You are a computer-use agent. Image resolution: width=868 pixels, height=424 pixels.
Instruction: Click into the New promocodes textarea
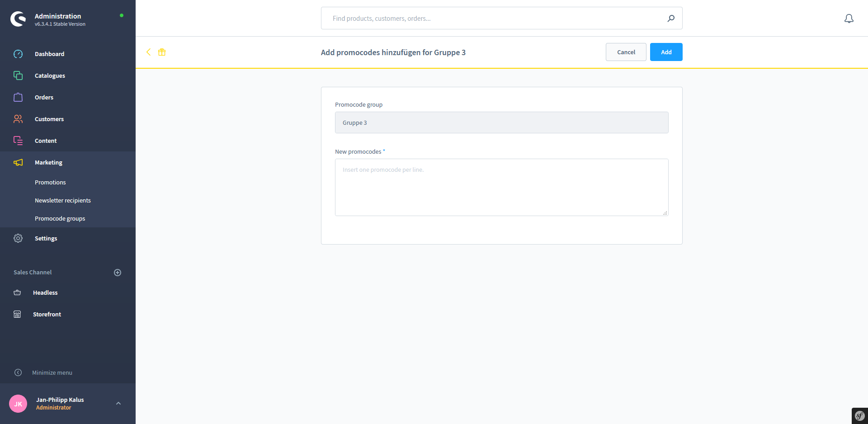502,187
